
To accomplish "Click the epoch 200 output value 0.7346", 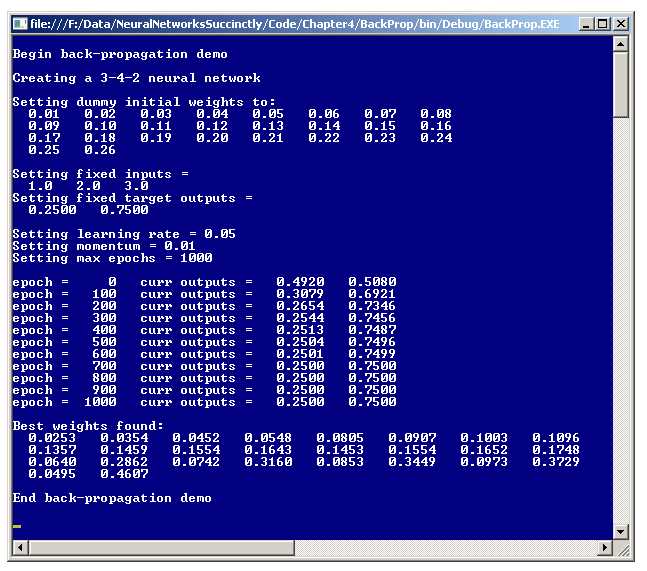I will tap(372, 306).
